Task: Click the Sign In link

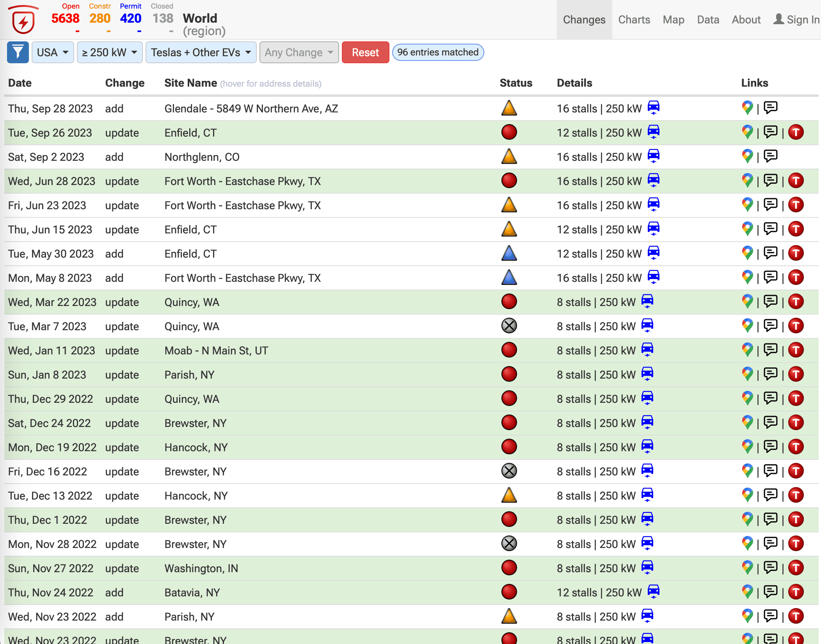Action: [x=796, y=20]
